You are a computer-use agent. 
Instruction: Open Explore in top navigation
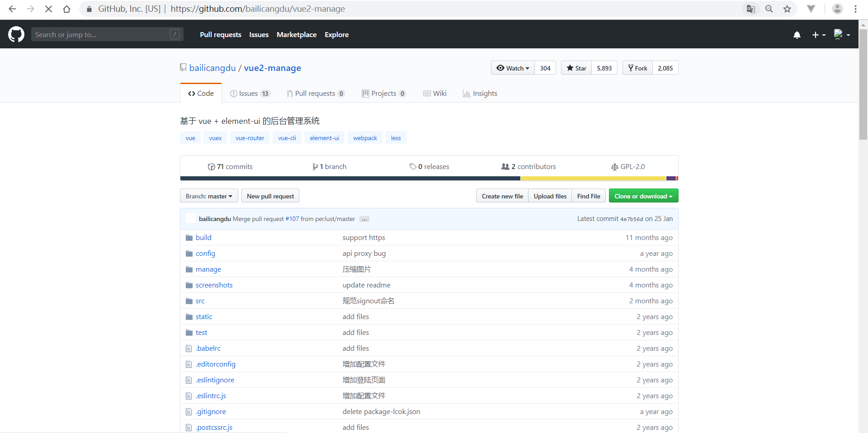[337, 35]
